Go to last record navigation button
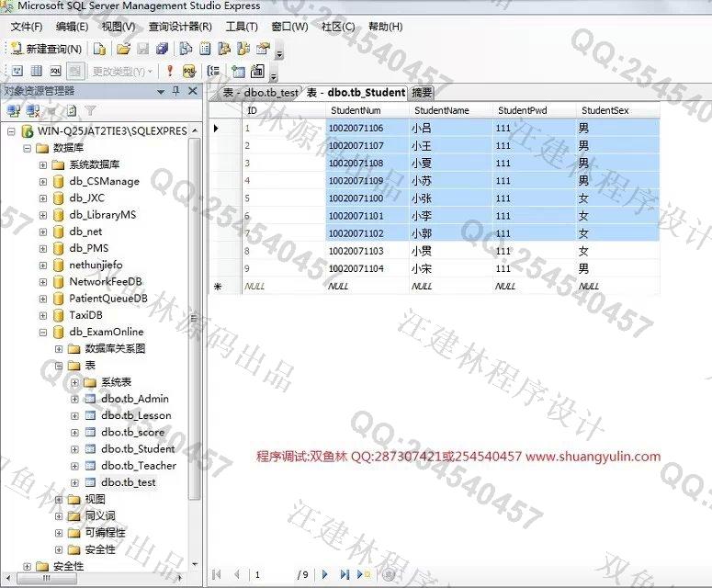 345,574
